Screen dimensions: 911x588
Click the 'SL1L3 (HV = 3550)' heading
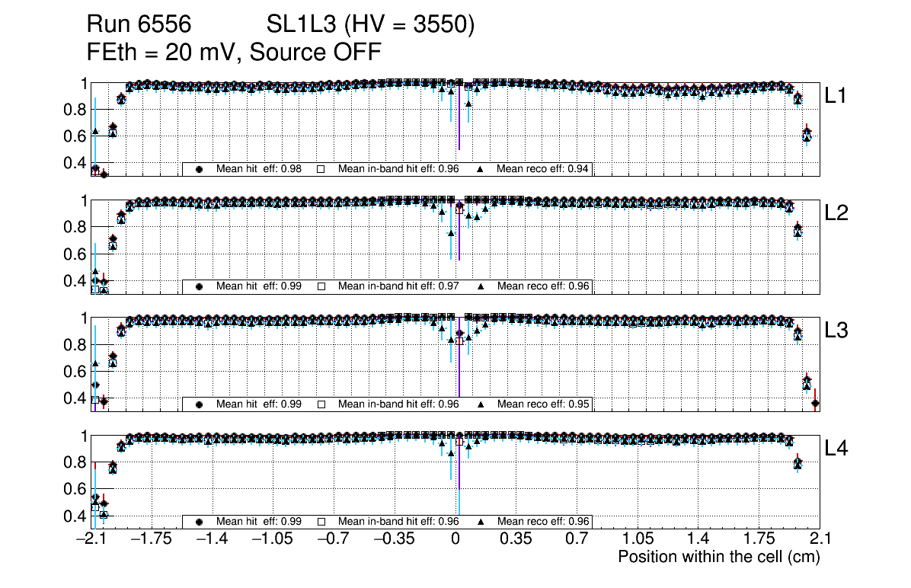370,25
